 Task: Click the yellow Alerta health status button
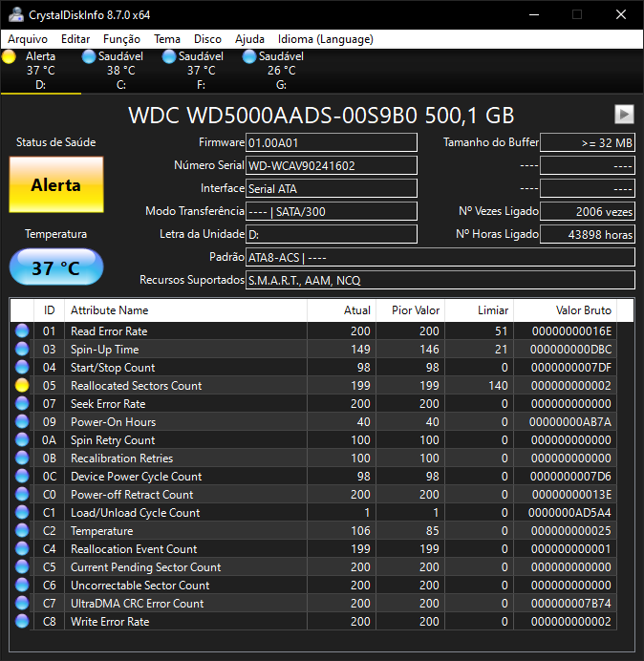(x=56, y=184)
